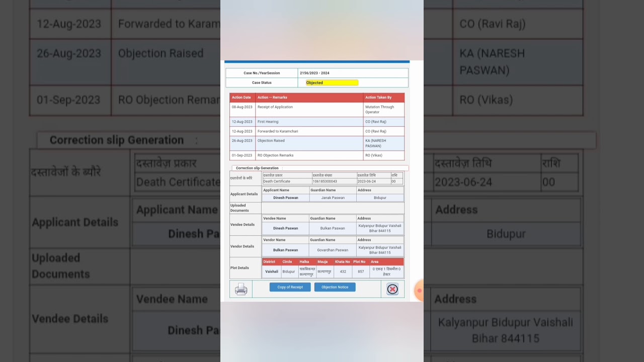The height and width of the screenshot is (362, 644).
Task: Open the Objection Notice button
Action: 335,287
